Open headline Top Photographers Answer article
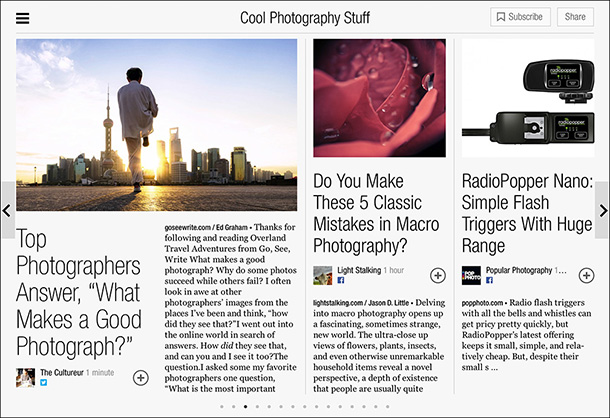Screen dimensions: 610x418 [x=79, y=292]
